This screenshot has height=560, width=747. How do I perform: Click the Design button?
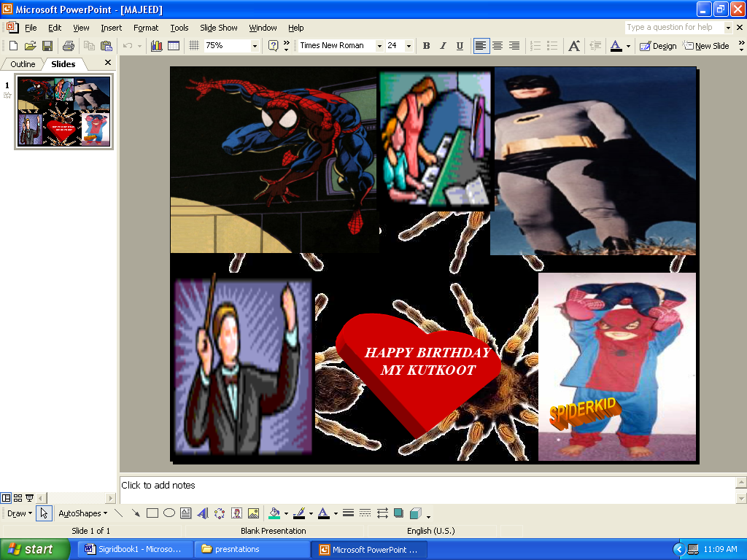tap(658, 46)
